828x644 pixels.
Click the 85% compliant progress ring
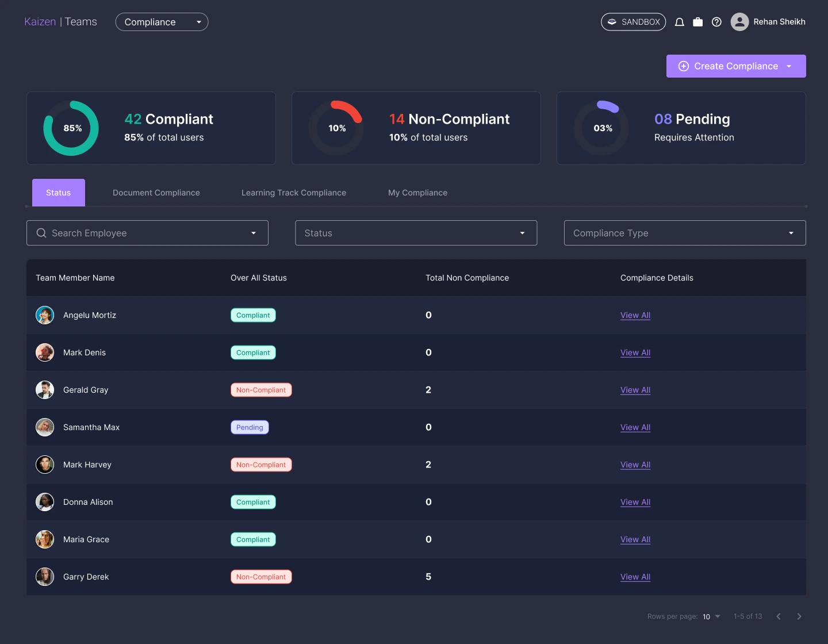point(71,128)
